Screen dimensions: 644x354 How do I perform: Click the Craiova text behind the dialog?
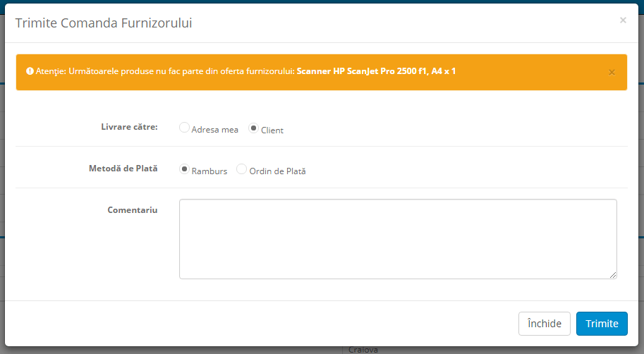(363, 350)
